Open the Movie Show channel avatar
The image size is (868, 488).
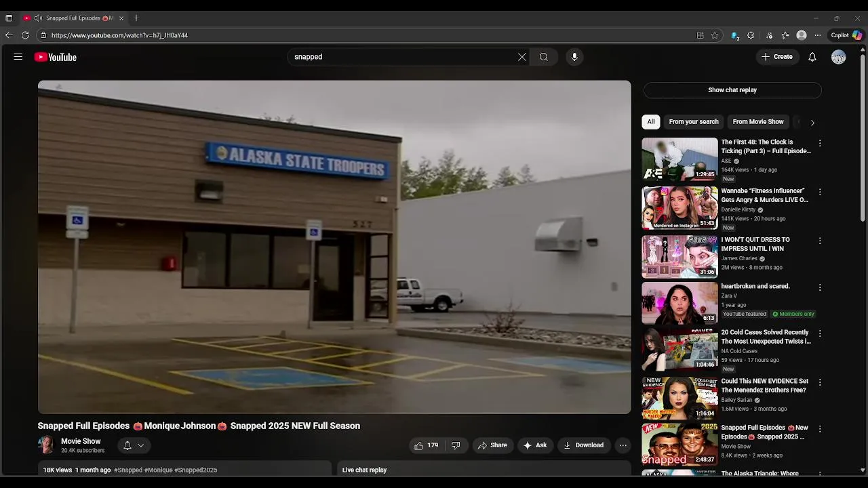(47, 445)
